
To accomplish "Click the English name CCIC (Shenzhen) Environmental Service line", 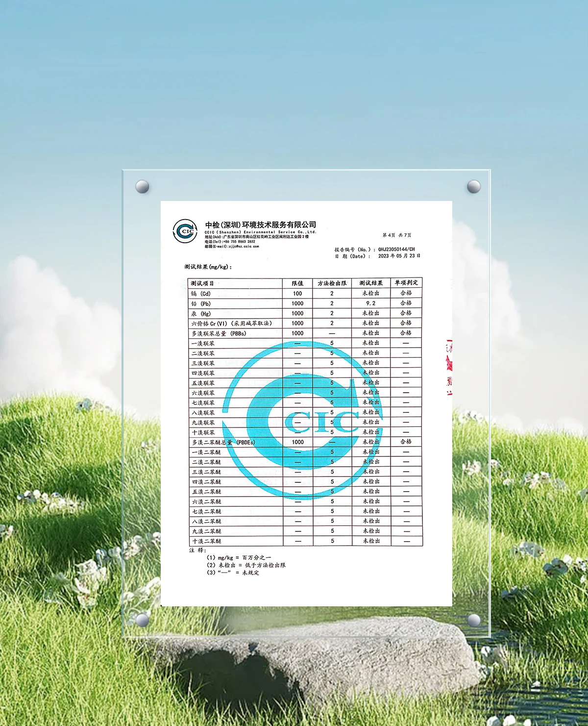I will 261,232.
